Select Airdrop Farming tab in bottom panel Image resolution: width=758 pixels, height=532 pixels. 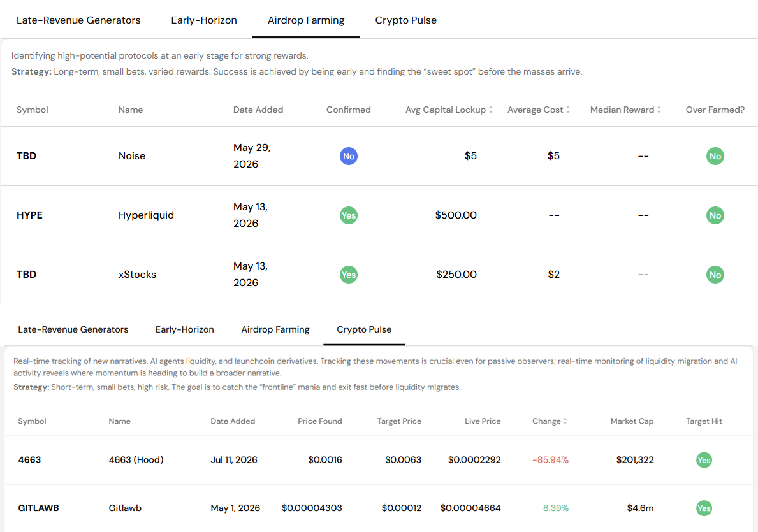[275, 329]
